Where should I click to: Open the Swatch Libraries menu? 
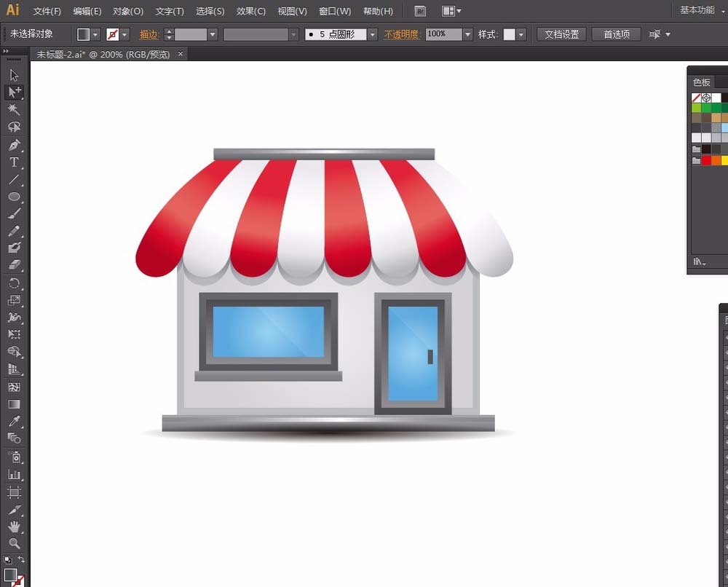click(700, 262)
